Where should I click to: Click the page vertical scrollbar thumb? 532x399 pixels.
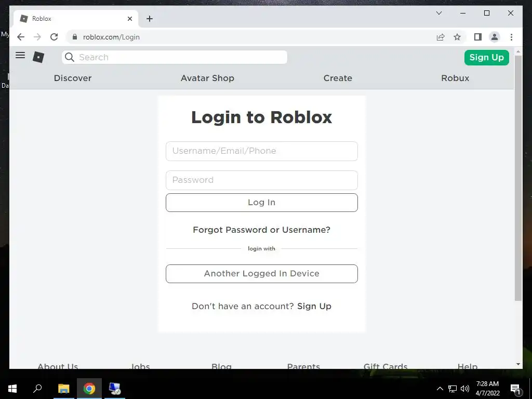pyautogui.click(x=518, y=178)
